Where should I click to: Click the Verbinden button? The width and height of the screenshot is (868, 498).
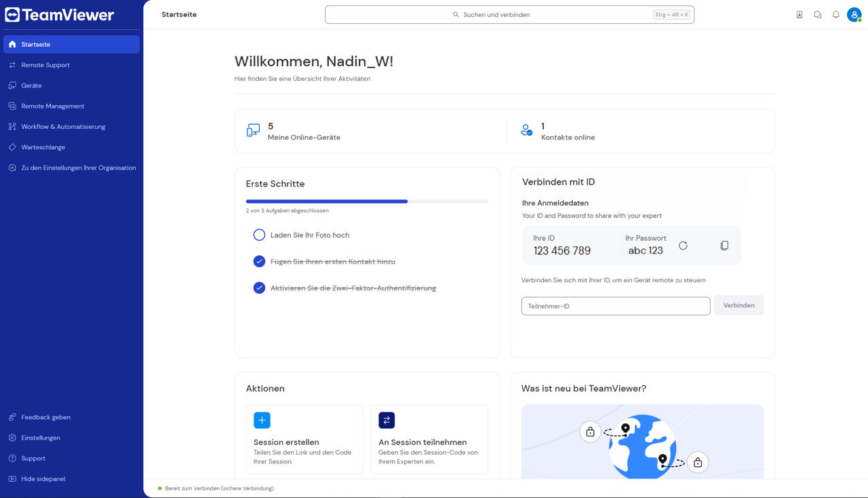739,305
